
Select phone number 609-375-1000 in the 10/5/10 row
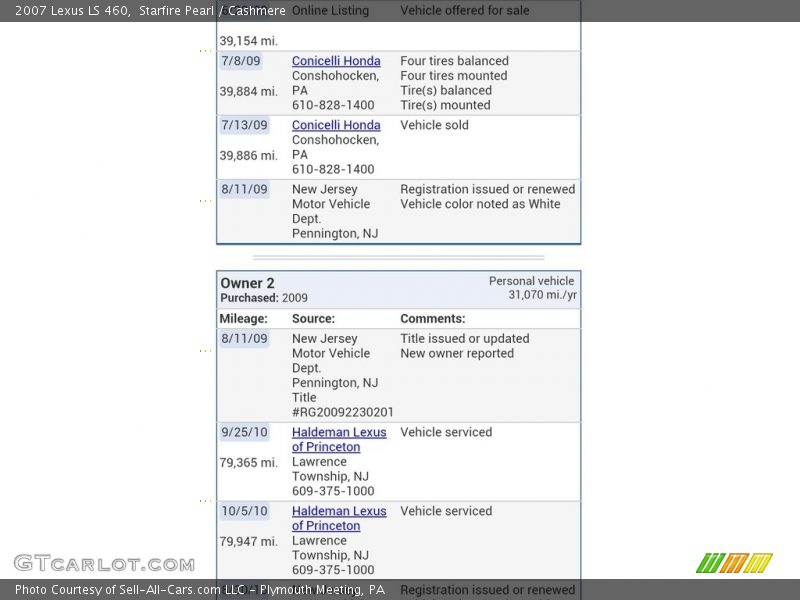[333, 570]
